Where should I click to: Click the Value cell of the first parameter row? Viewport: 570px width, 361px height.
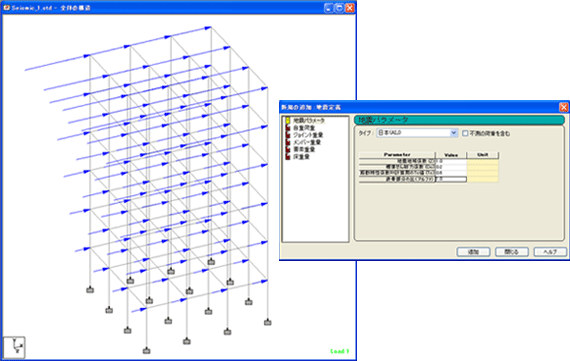[x=451, y=161]
